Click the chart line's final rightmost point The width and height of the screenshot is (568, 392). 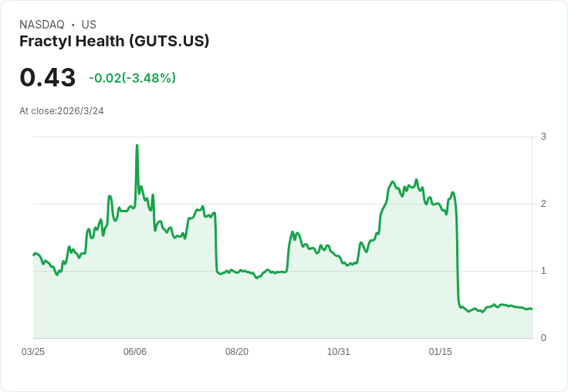tap(532, 309)
